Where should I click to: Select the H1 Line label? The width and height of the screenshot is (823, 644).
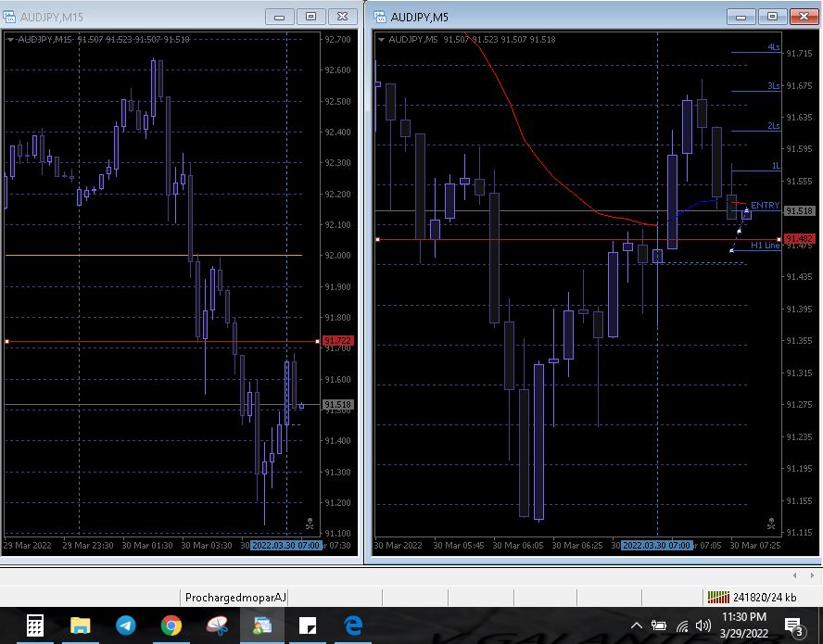click(x=765, y=246)
